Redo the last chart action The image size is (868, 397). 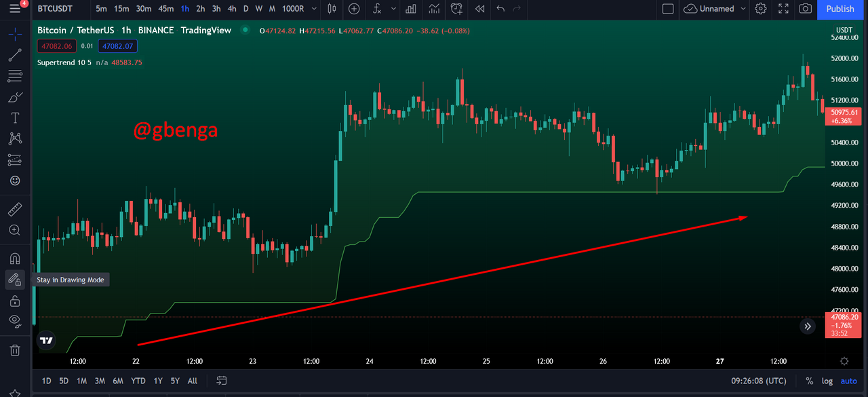[x=517, y=9]
